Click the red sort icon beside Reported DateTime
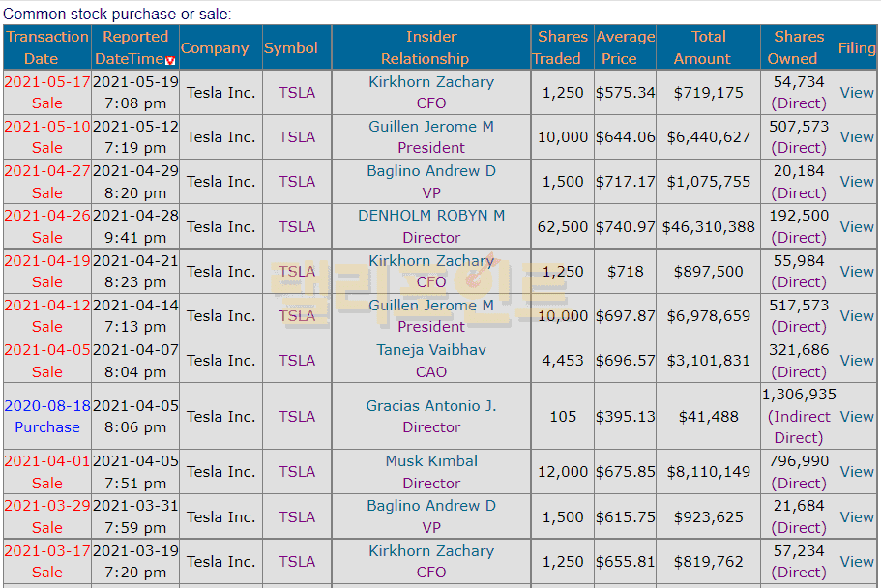This screenshot has height=588, width=881. pos(171,60)
